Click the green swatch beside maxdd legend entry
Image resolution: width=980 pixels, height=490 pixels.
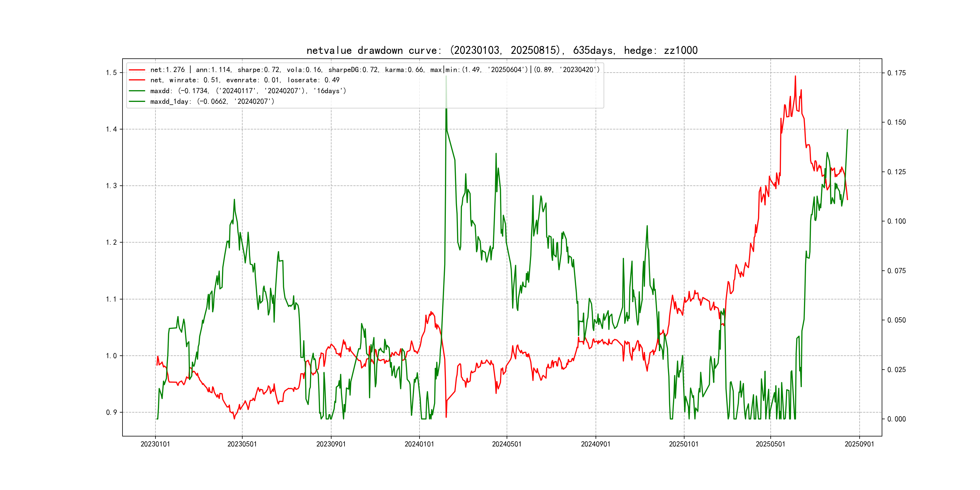pos(137,90)
